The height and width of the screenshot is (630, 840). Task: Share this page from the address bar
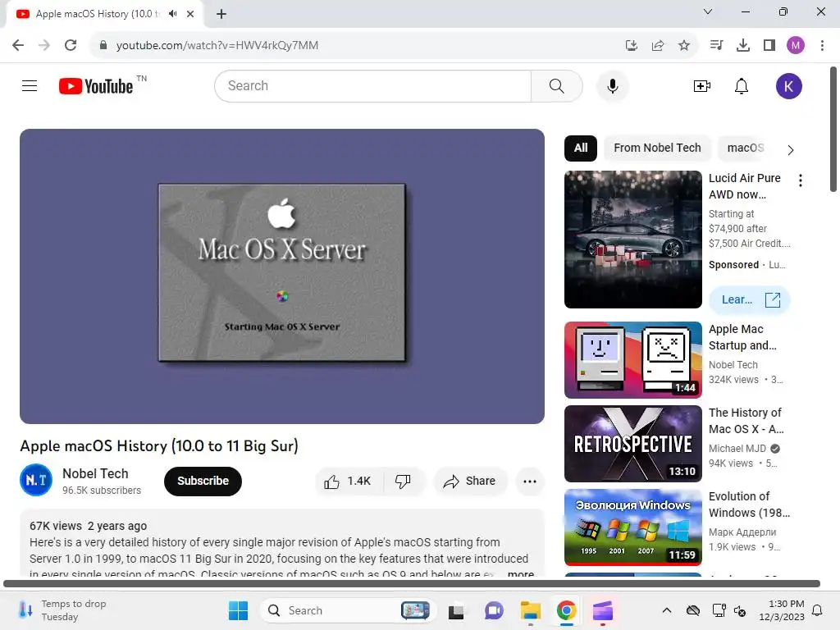click(x=658, y=45)
